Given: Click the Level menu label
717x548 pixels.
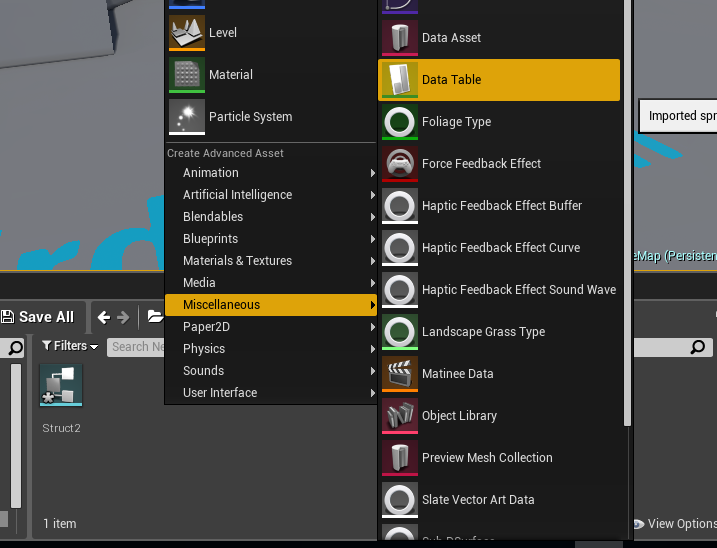Looking at the screenshot, I should coord(223,32).
